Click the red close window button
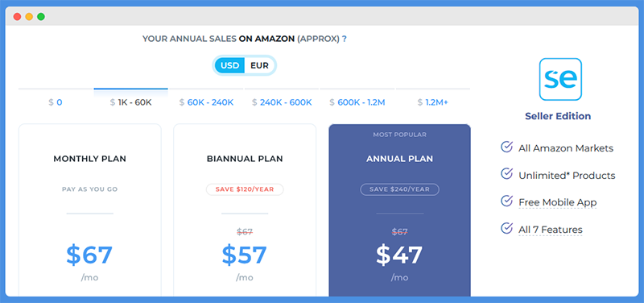This screenshot has width=644, height=303. [17, 17]
